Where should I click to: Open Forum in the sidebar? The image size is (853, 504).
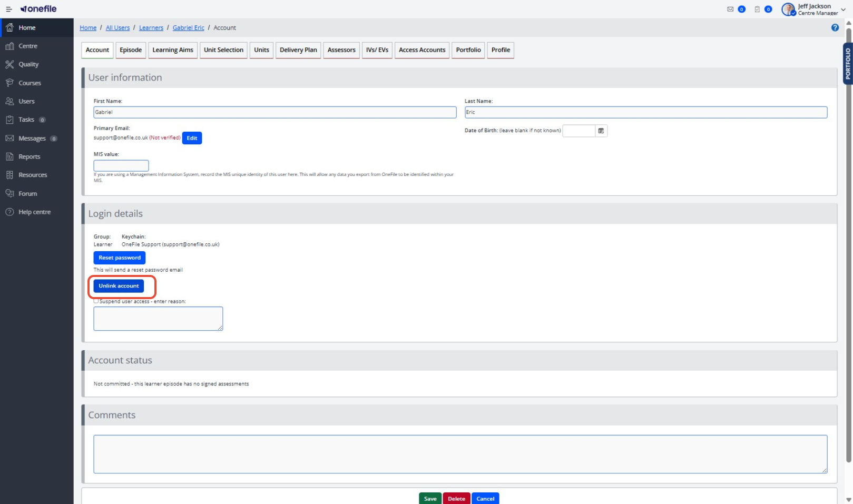pos(37,193)
